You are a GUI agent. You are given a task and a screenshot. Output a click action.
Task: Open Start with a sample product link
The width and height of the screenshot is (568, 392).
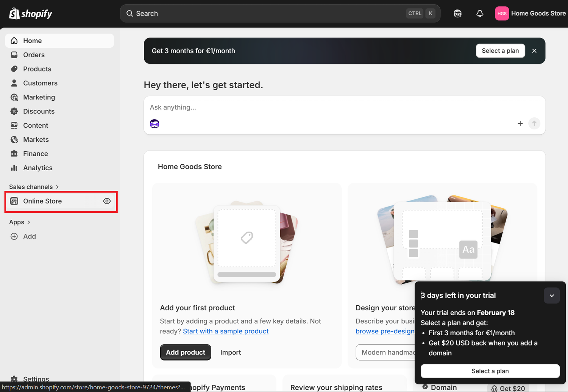(x=225, y=331)
